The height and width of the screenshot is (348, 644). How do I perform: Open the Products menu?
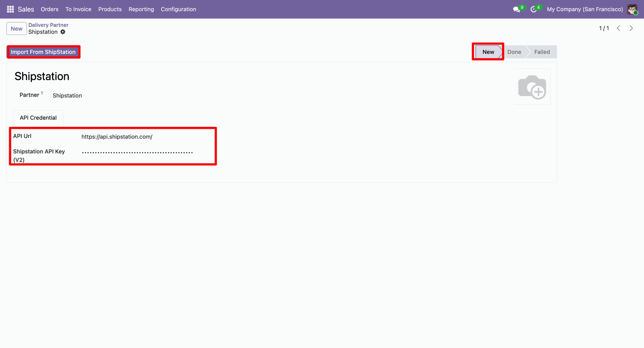pos(110,9)
